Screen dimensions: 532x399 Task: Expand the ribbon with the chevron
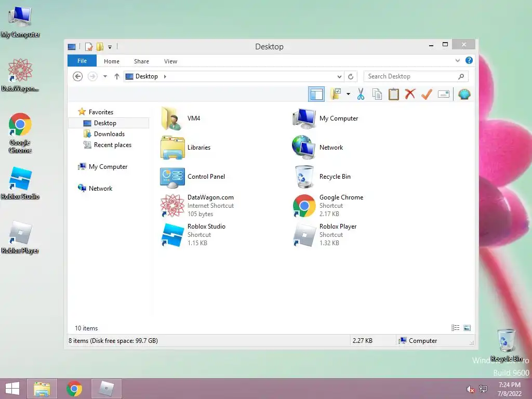(x=457, y=60)
